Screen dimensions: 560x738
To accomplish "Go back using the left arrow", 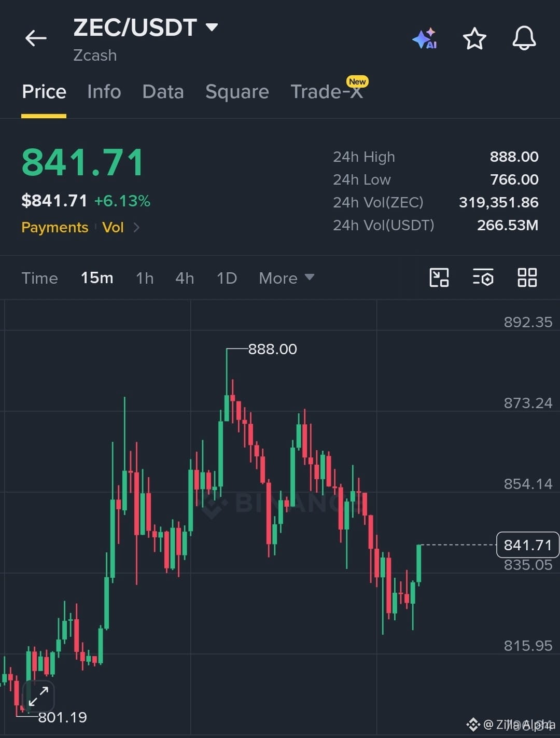I will pos(36,38).
